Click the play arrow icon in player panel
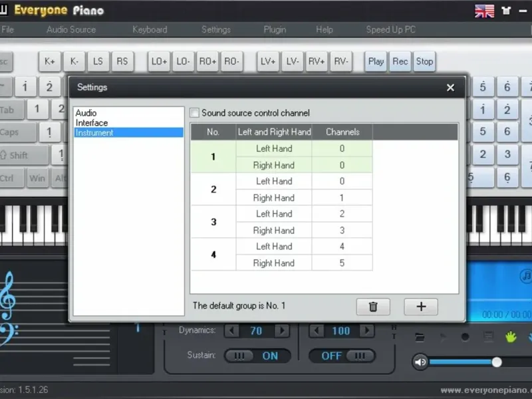 (443, 337)
